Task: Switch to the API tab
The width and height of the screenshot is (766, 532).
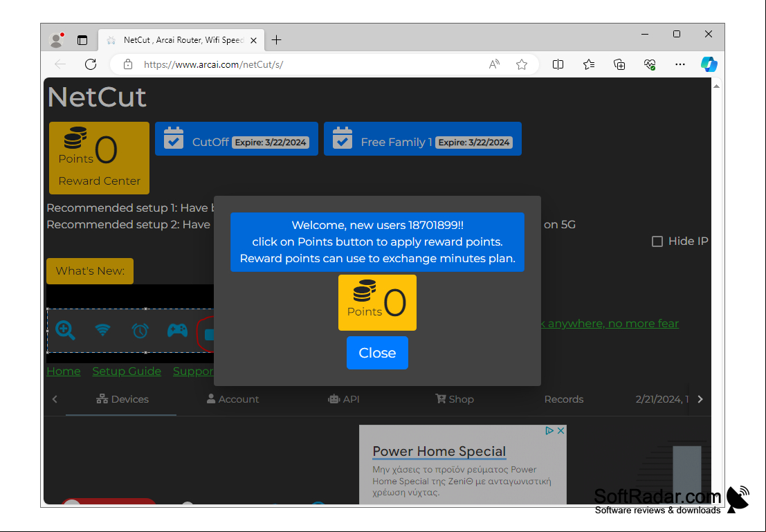Action: [343, 399]
